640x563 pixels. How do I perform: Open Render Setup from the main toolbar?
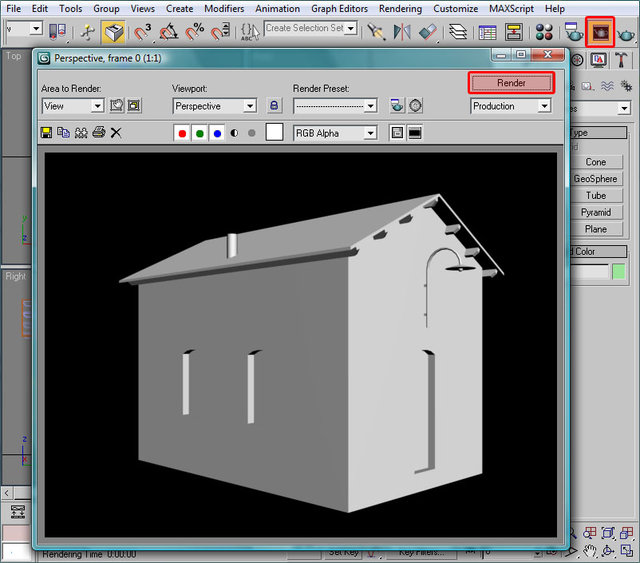click(574, 32)
